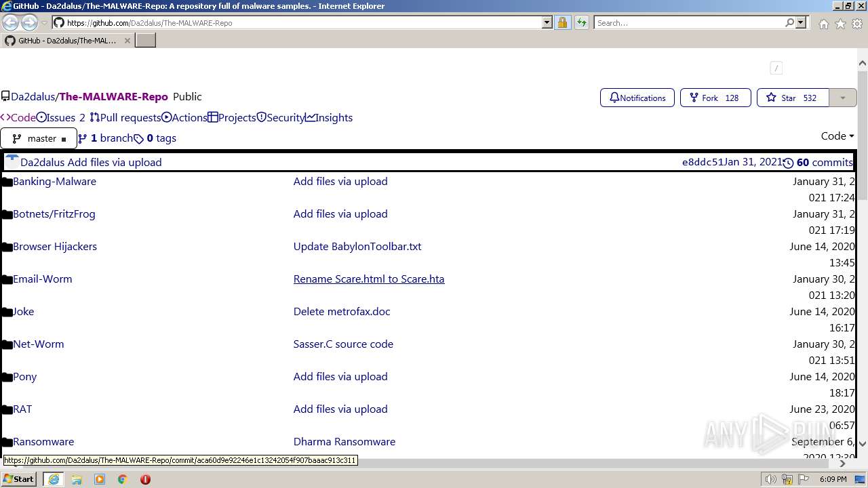The height and width of the screenshot is (488, 868).
Task: Open the media player taskbar icon
Action: [100, 479]
